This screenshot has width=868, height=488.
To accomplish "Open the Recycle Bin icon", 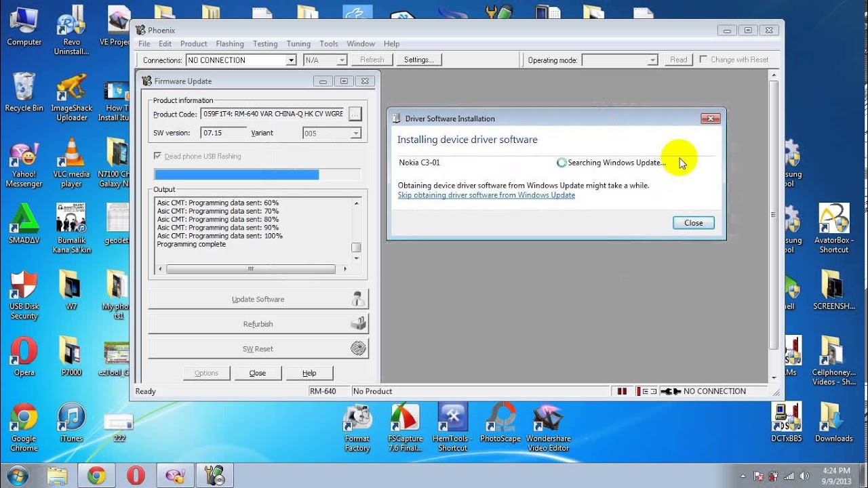I will coord(24,92).
